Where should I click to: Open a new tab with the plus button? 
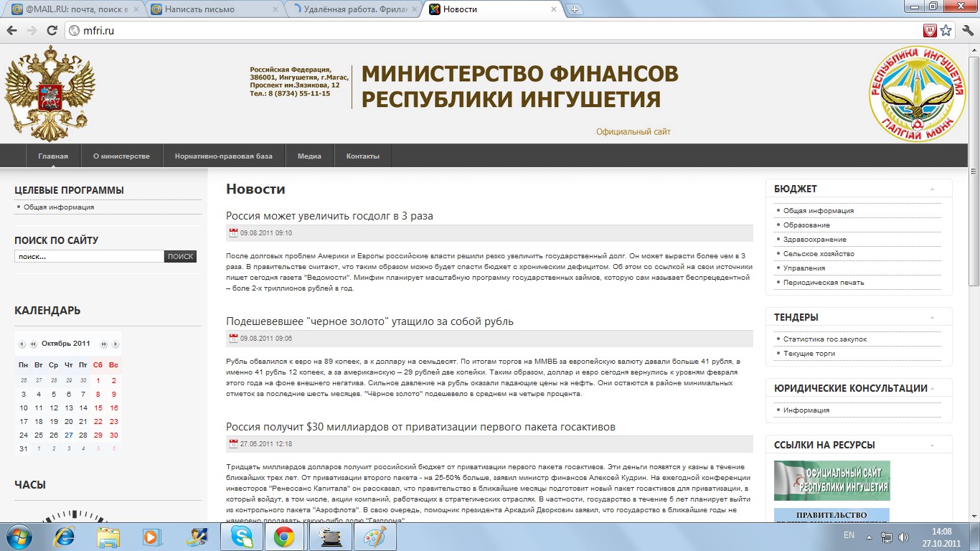(x=575, y=9)
